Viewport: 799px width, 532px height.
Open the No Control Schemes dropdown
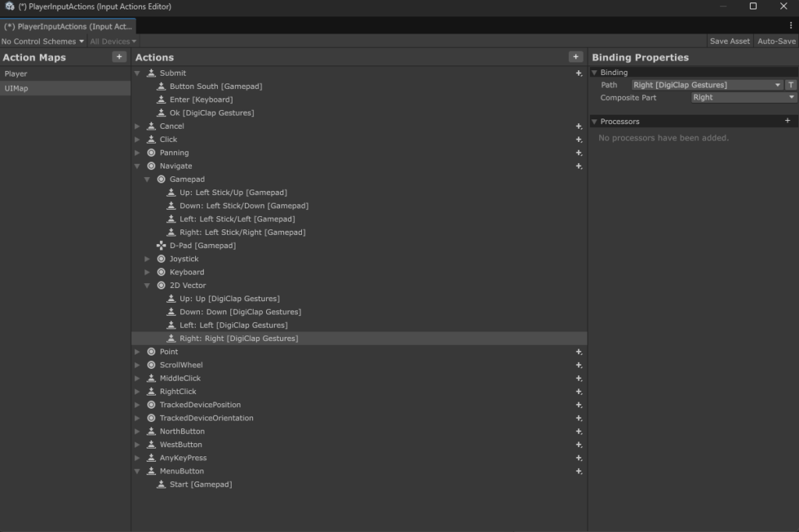(x=42, y=41)
